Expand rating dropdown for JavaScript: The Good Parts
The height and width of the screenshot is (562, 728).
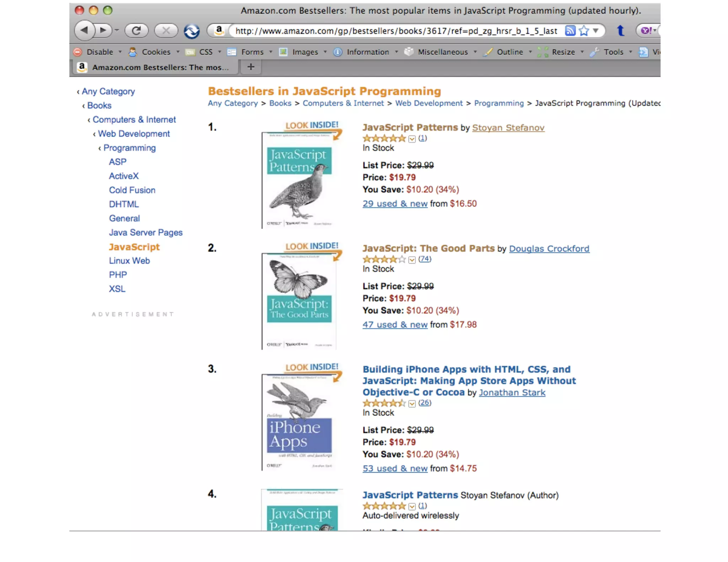coord(412,260)
